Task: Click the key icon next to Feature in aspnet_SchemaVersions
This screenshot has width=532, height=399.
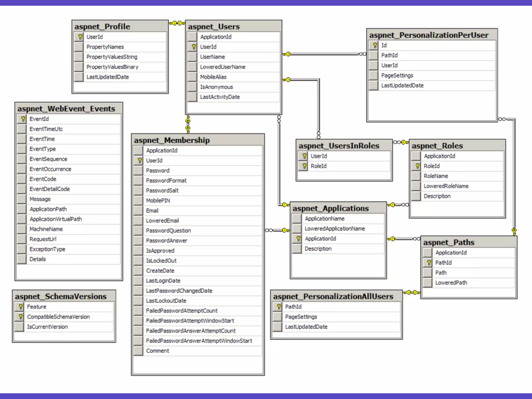Action: pyautogui.click(x=21, y=307)
